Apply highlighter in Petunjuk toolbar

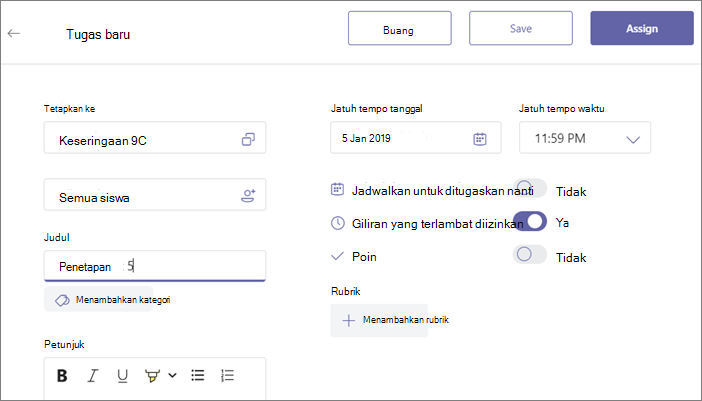(152, 375)
